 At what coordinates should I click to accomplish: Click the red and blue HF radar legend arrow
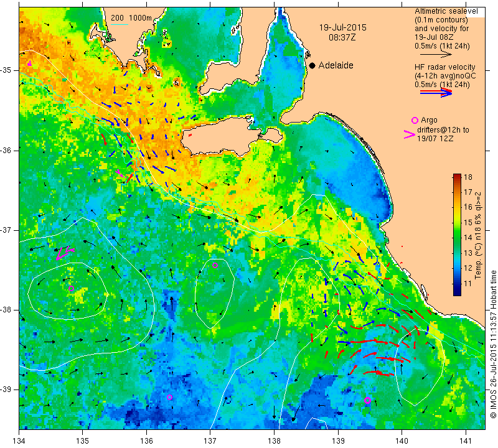(x=436, y=93)
